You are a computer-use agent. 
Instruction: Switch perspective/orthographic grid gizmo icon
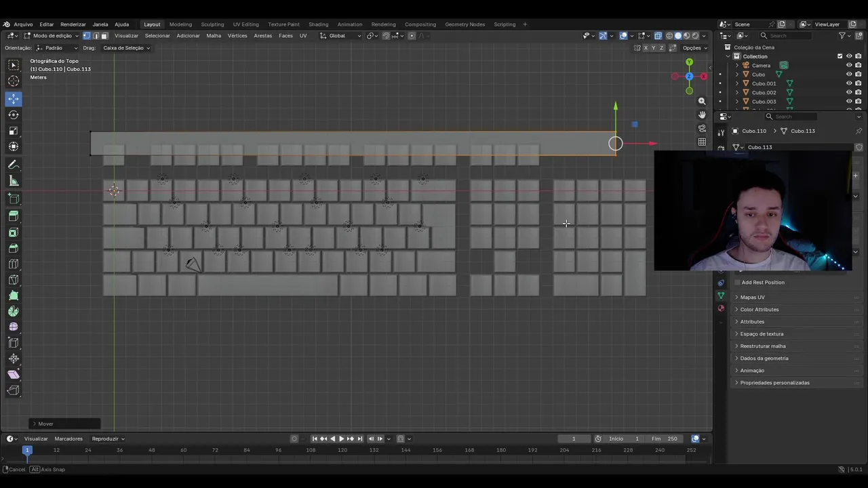702,142
